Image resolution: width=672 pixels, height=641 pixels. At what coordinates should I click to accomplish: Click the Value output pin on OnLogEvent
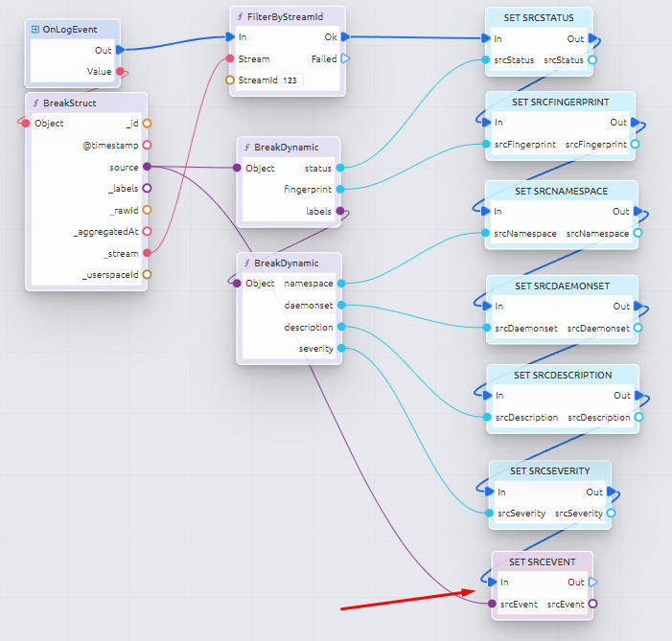tap(120, 71)
